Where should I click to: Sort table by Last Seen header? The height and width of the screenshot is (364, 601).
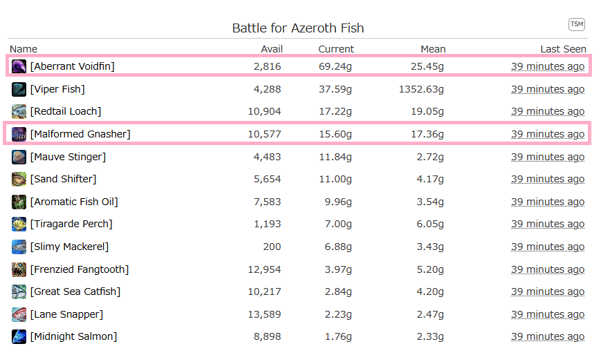563,49
